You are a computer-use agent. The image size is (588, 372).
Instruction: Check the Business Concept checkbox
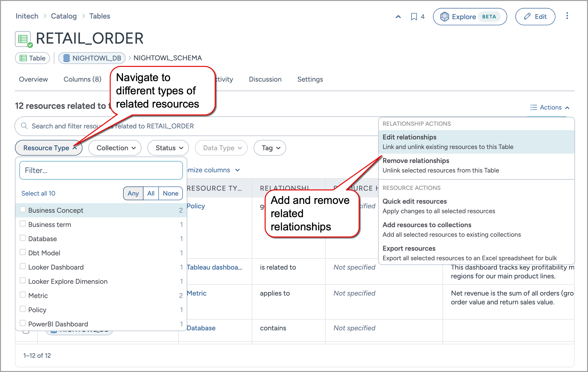[23, 210]
